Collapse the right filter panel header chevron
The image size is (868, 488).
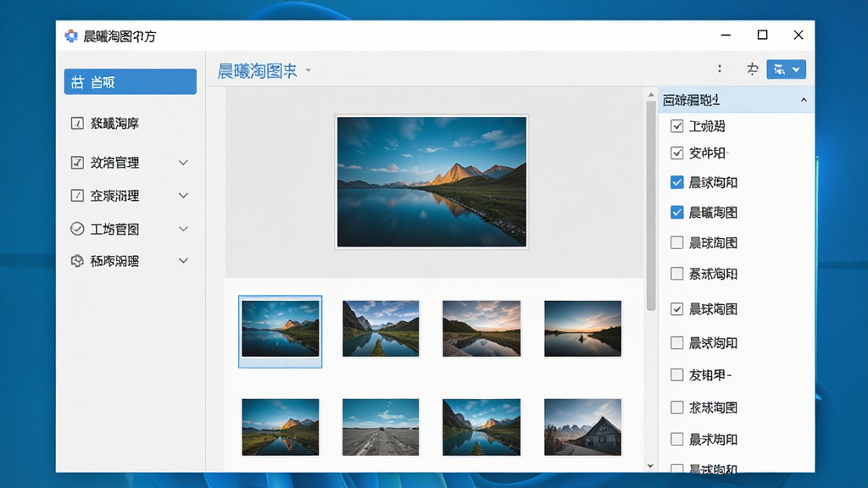click(804, 100)
